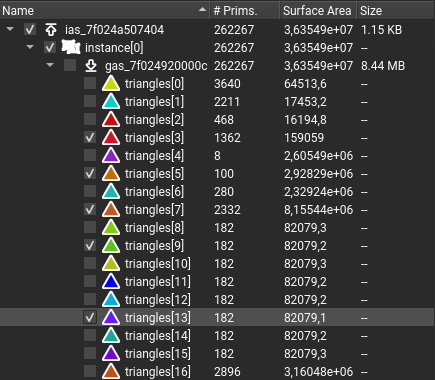
Task: Uncheck the instance[0] checkbox
Action: 50,48
